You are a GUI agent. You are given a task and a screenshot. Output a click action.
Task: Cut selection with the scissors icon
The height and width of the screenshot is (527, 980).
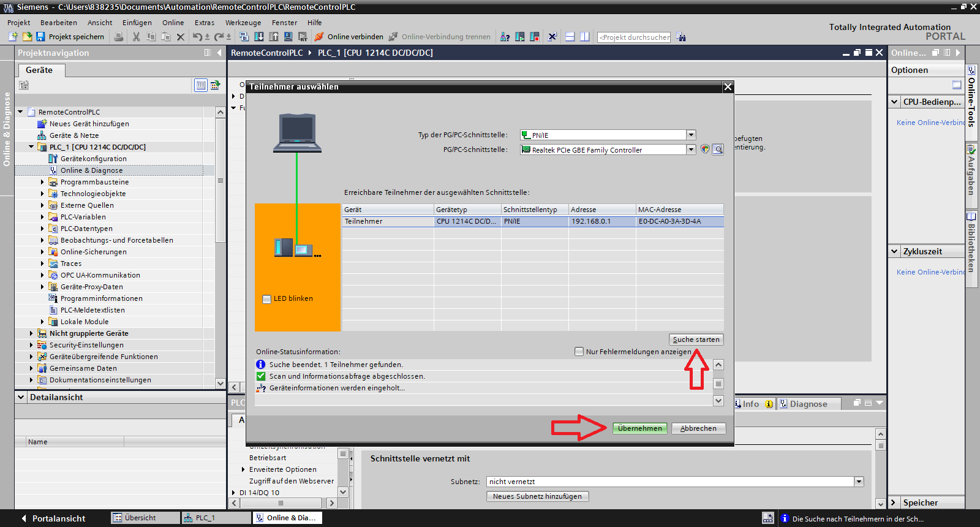[137, 37]
